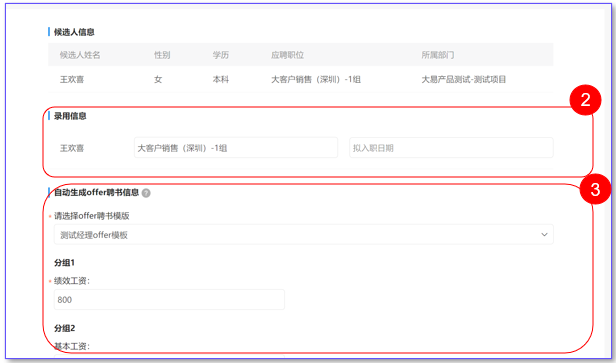Click the 候选人信息 section heading
Image resolution: width=616 pixels, height=363 pixels.
click(x=74, y=32)
